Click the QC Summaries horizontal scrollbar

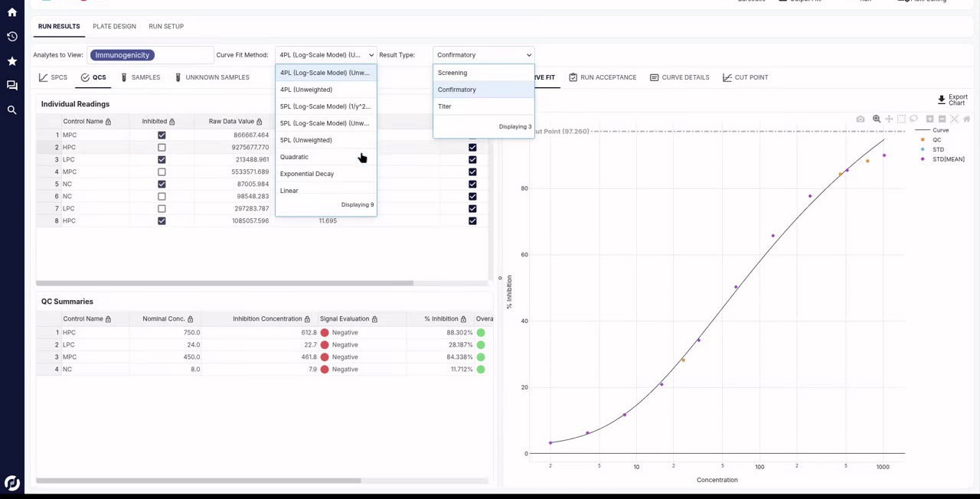(198, 481)
